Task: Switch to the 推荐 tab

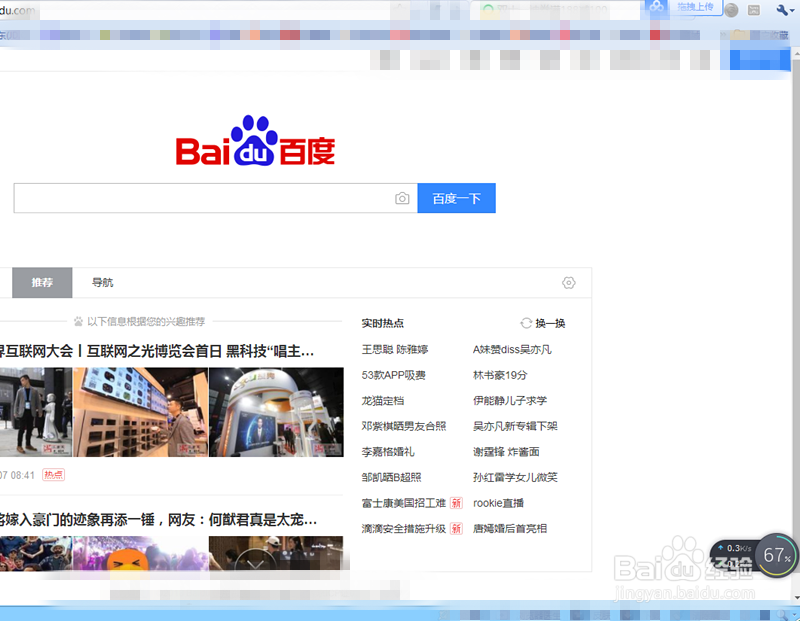Action: coord(42,282)
